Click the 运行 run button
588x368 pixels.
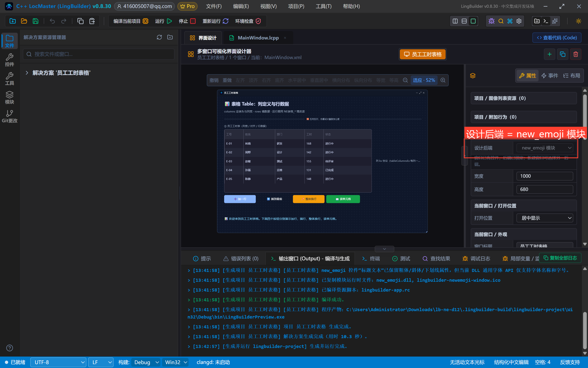tap(163, 21)
